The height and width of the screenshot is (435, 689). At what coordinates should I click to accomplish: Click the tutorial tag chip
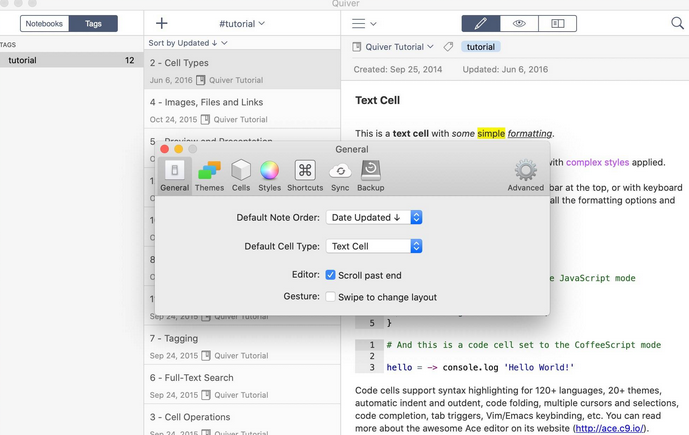[x=481, y=47]
